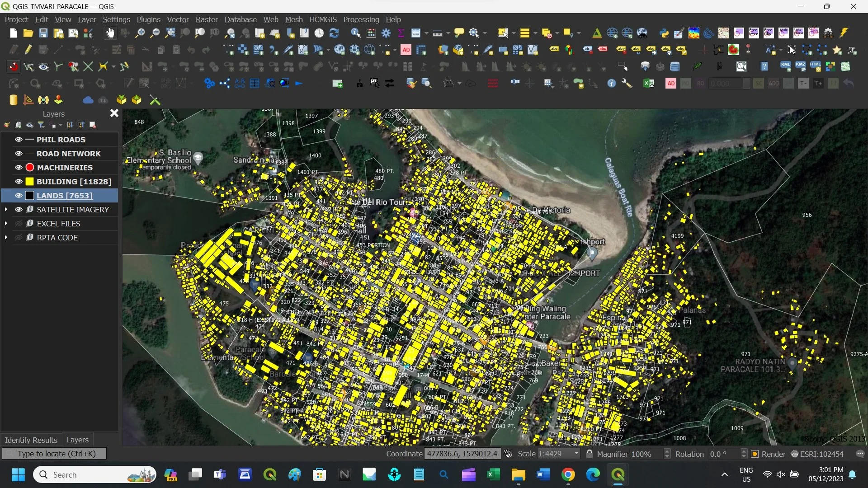The image size is (868, 488).
Task: Expand the EXCEL FILES group
Action: [x=6, y=224]
